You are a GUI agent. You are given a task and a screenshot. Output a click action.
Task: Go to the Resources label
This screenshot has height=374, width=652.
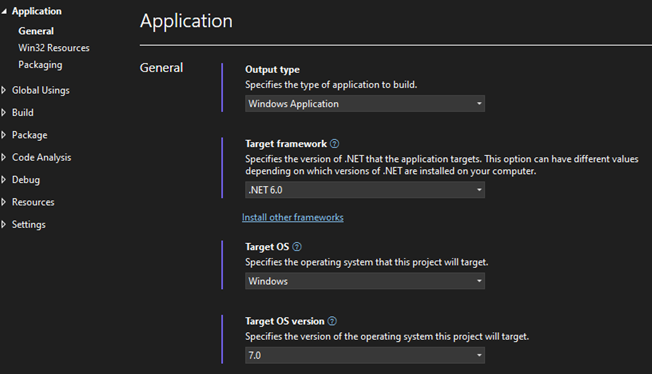click(33, 202)
